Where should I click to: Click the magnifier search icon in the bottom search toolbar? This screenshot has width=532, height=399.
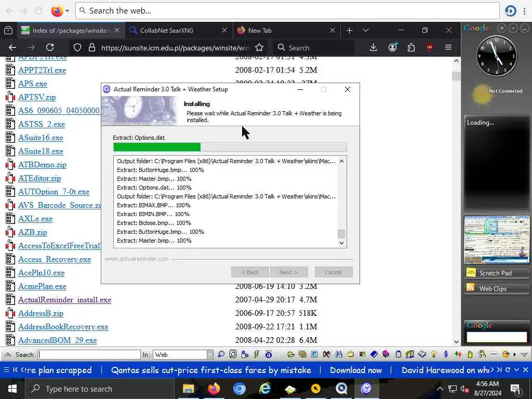coord(221,354)
